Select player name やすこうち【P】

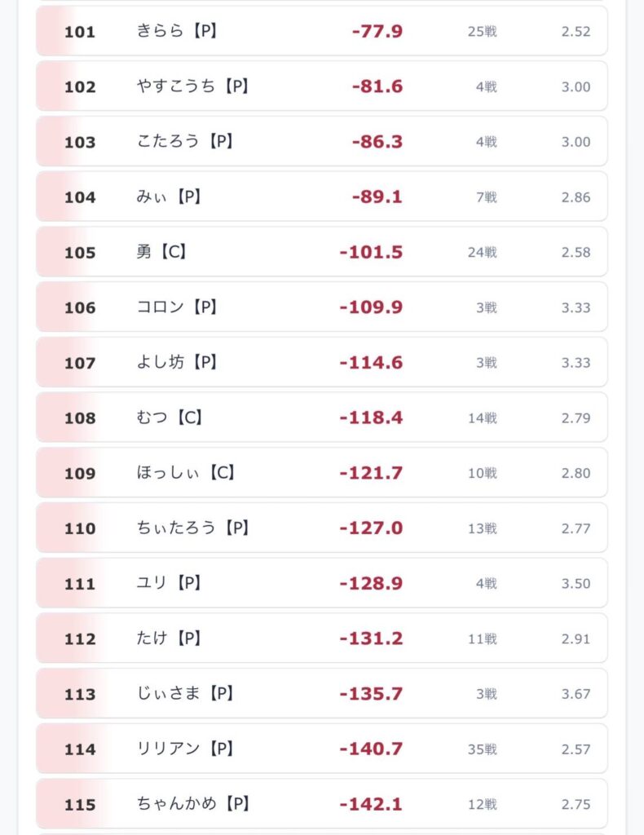(192, 86)
